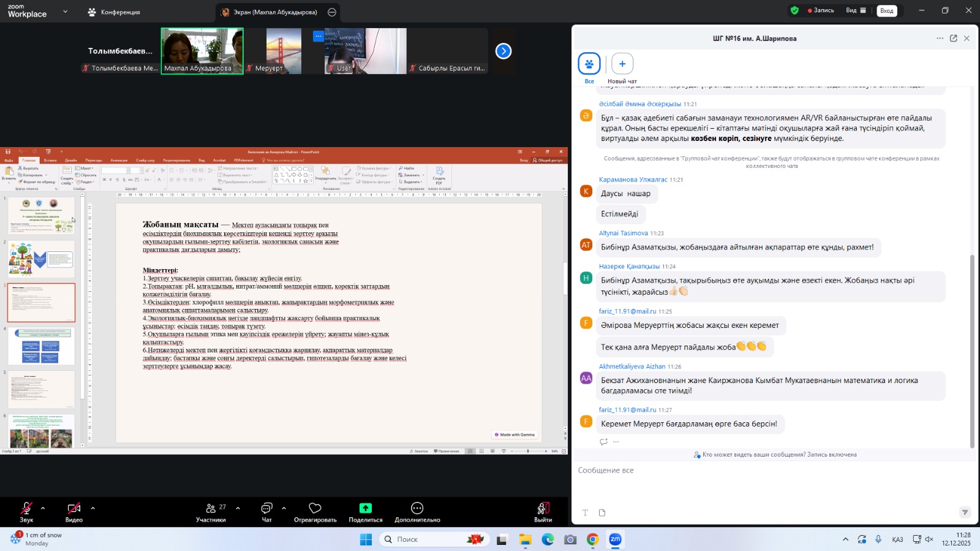Expand the Participants options arrow
This screenshot has width=980, height=551.
click(x=238, y=508)
